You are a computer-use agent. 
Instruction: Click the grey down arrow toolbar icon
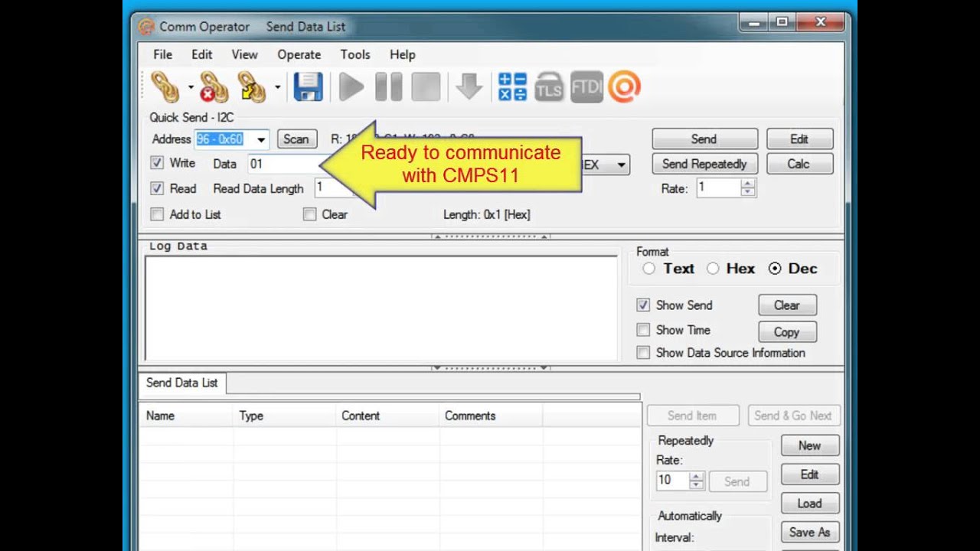pyautogui.click(x=469, y=86)
